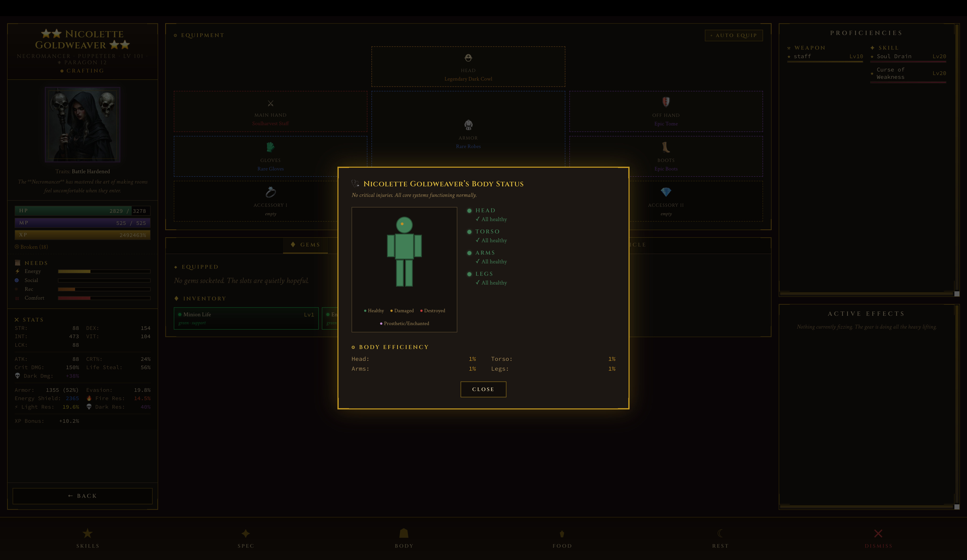Click the stethoscope icon in dialog title
Viewport: 967px width, 560px height.
355,183
